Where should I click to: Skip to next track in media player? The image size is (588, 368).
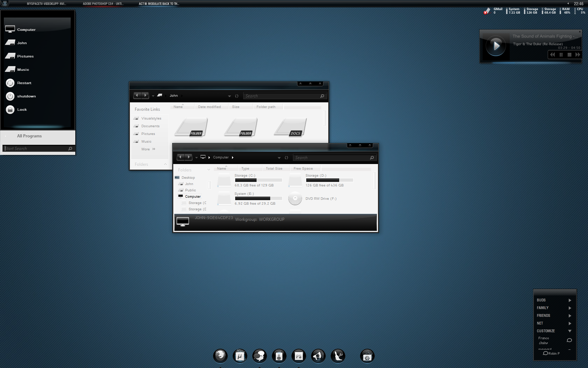(577, 55)
